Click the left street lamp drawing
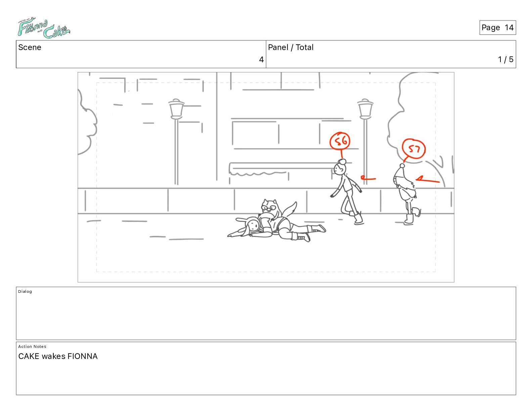This screenshot has height=411, width=532. (176, 141)
